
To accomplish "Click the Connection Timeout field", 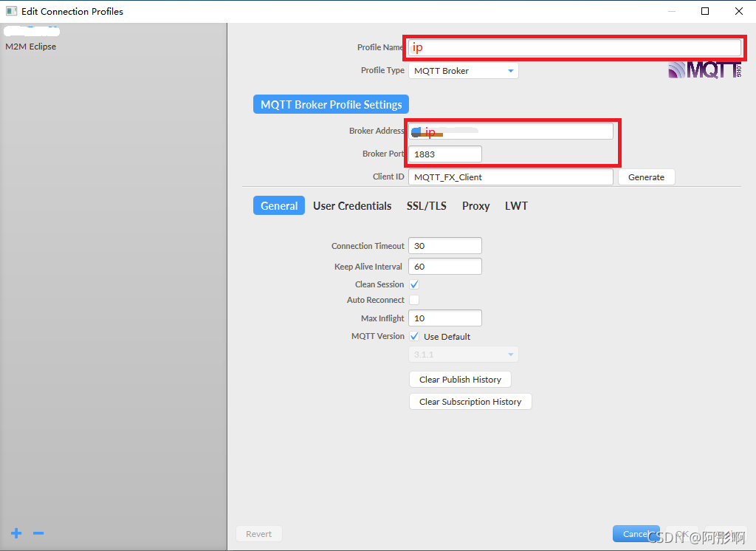I will (445, 245).
